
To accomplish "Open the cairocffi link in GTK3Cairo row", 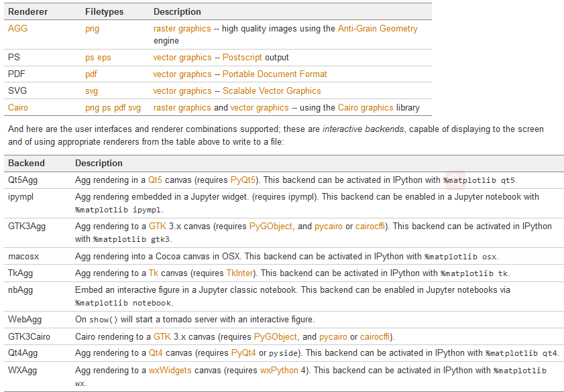I will click(x=375, y=336).
